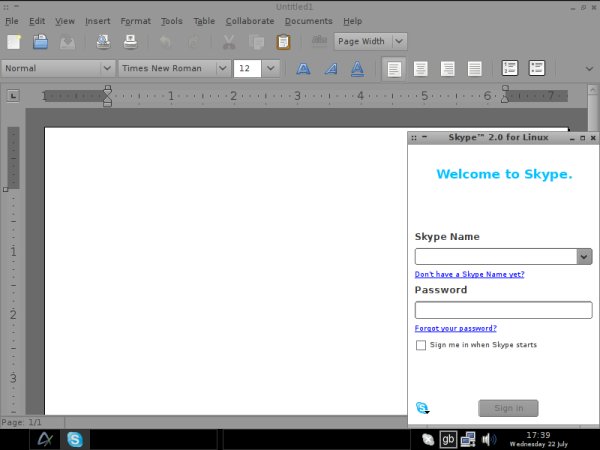
Task: Click Skype status icon in login window
Action: (422, 408)
